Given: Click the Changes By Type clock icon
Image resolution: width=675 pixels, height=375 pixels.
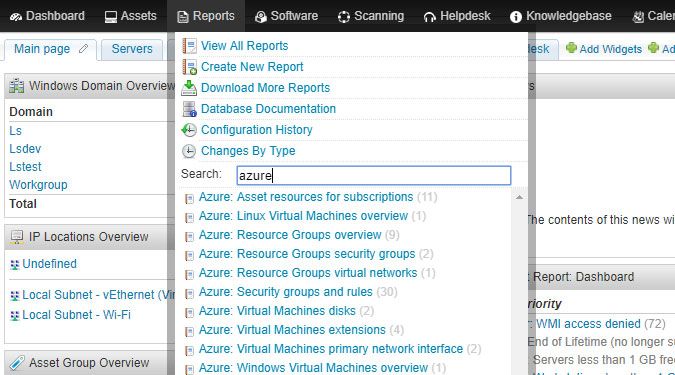Looking at the screenshot, I should 189,151.
